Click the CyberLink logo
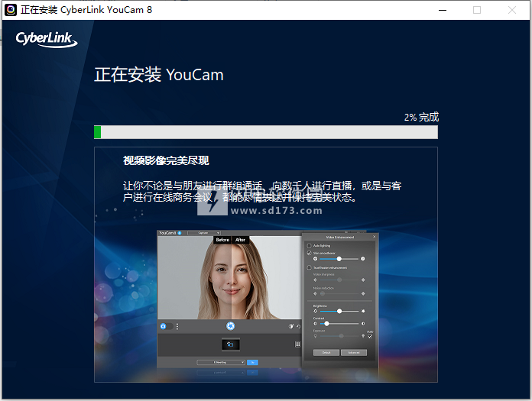532x401 pixels. (x=47, y=39)
